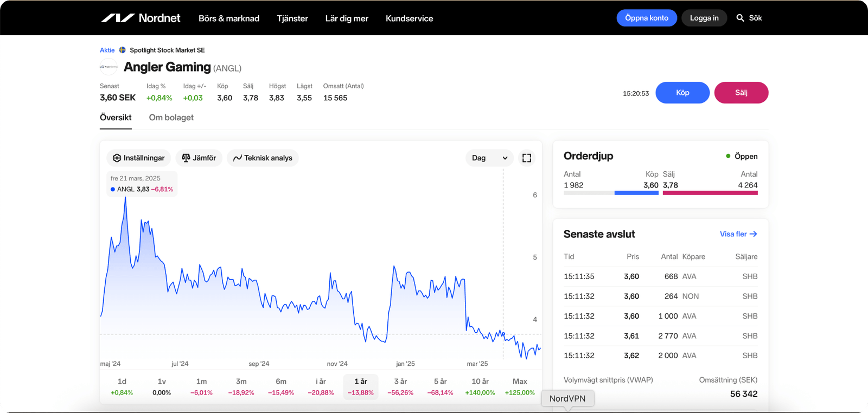This screenshot has width=868, height=413.
Task: Click trade row at 15:11:35
Action: (660, 276)
